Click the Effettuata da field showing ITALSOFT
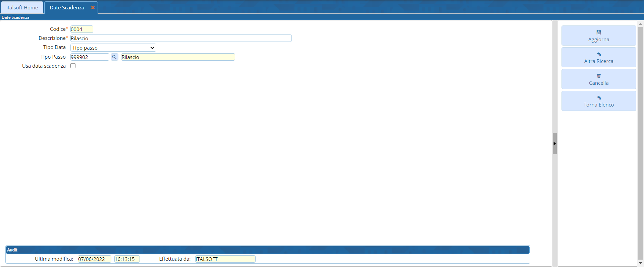Screen dimensions: 644x267 (225, 259)
